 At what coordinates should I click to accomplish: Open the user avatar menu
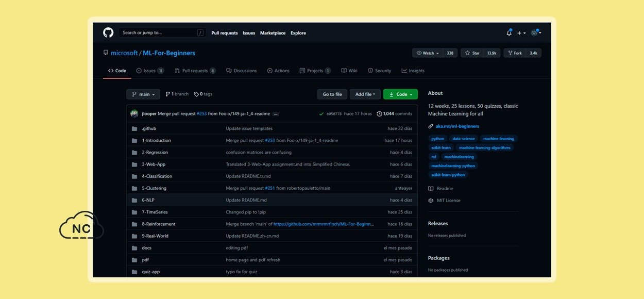(536, 32)
